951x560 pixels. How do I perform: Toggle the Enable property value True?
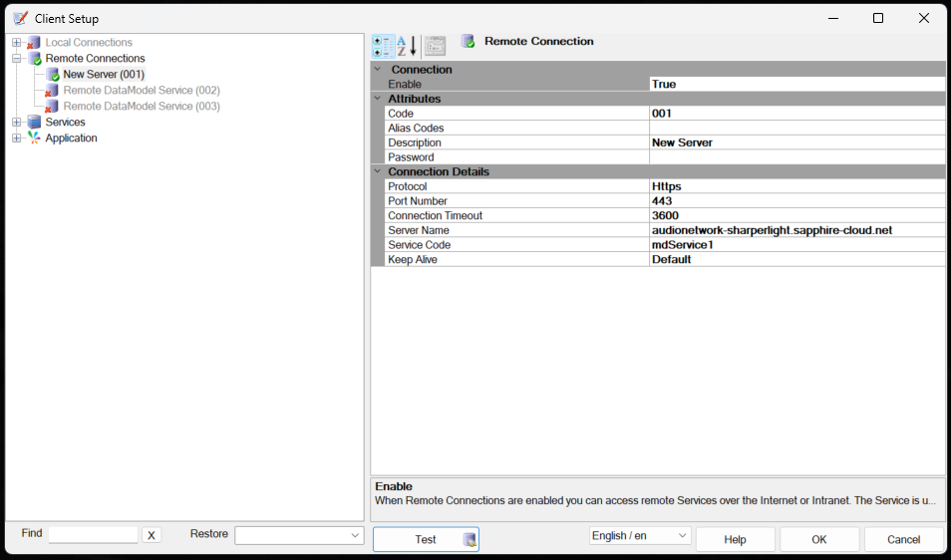[x=795, y=85]
